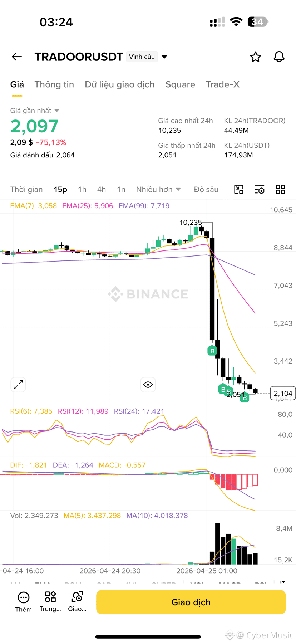
Task: Select the 1h timeframe
Action: click(82, 189)
